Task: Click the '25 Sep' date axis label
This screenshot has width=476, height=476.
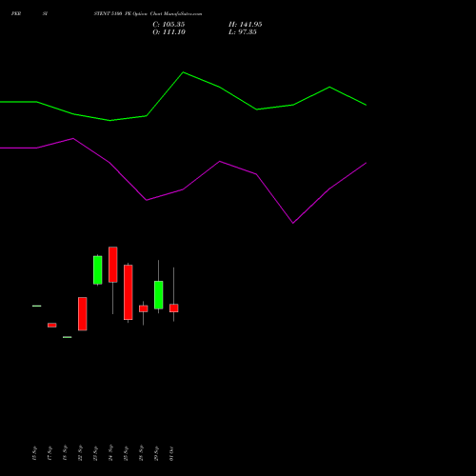Action: coord(126,453)
